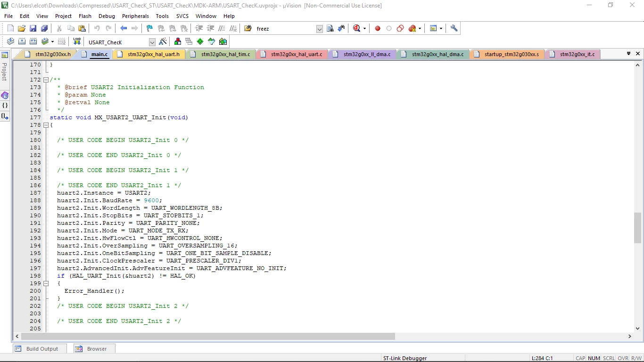Image resolution: width=644 pixels, height=362 pixels.
Task: Open the editor tabs list dropdown arrow
Action: (628, 54)
